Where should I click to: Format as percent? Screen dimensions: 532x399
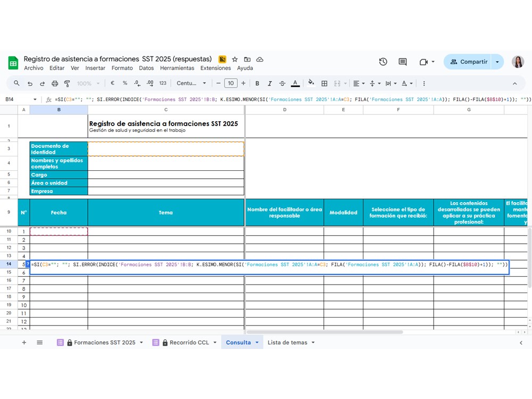(125, 83)
